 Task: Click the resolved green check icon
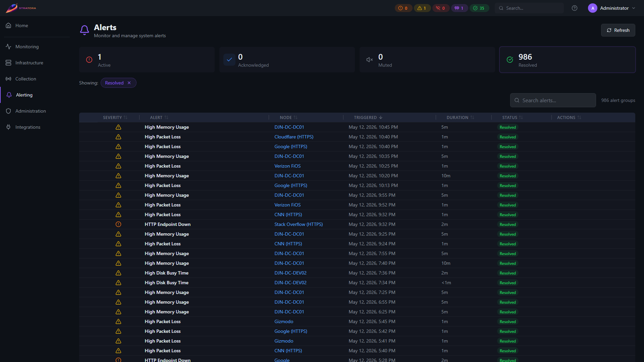510,60
